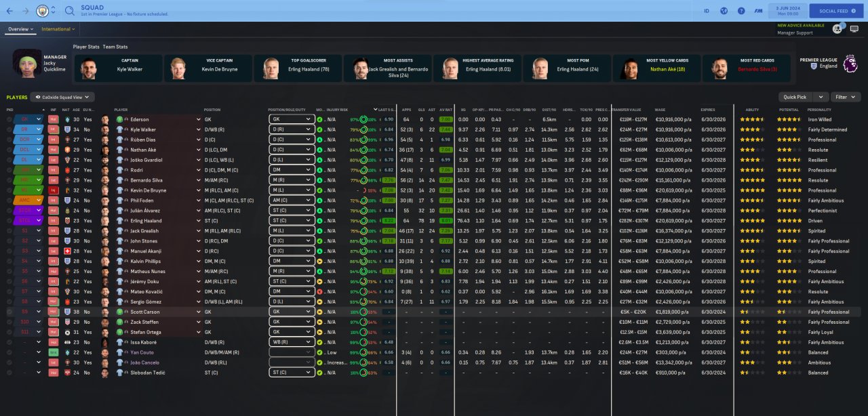Switch to Player Stats

86,47
